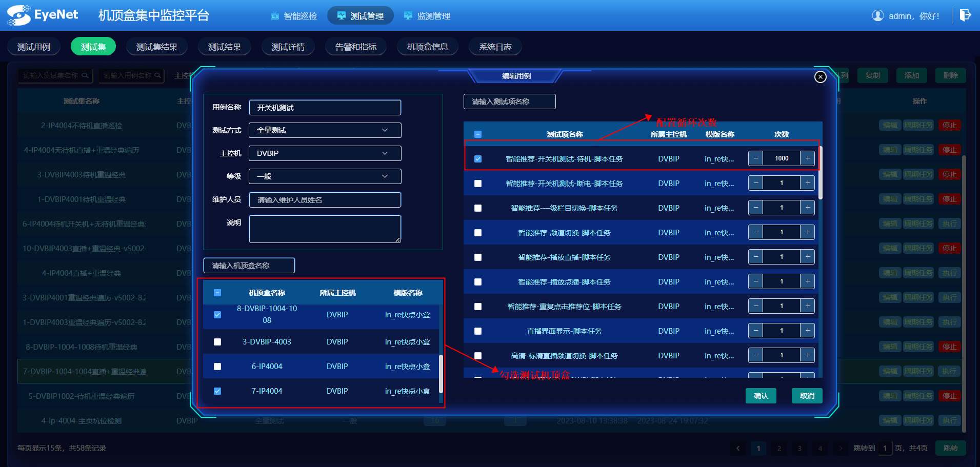Click plus for the channel switch task

(x=808, y=232)
